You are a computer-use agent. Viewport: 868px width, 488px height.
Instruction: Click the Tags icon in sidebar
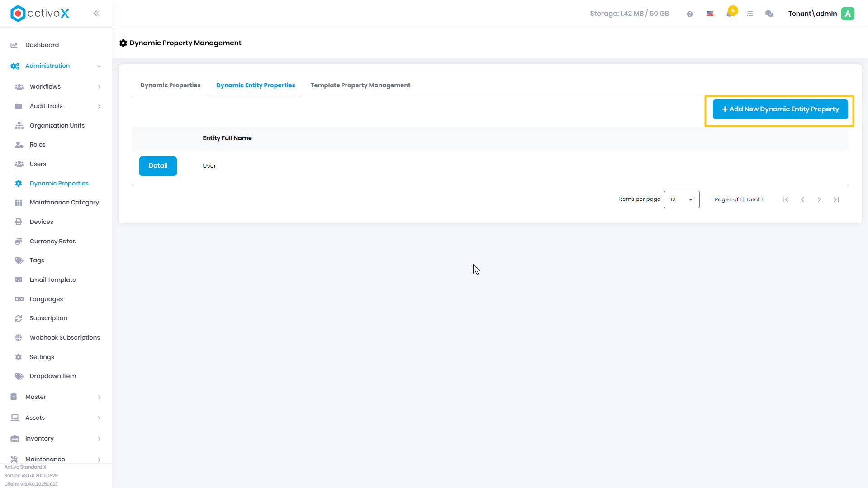tap(19, 261)
